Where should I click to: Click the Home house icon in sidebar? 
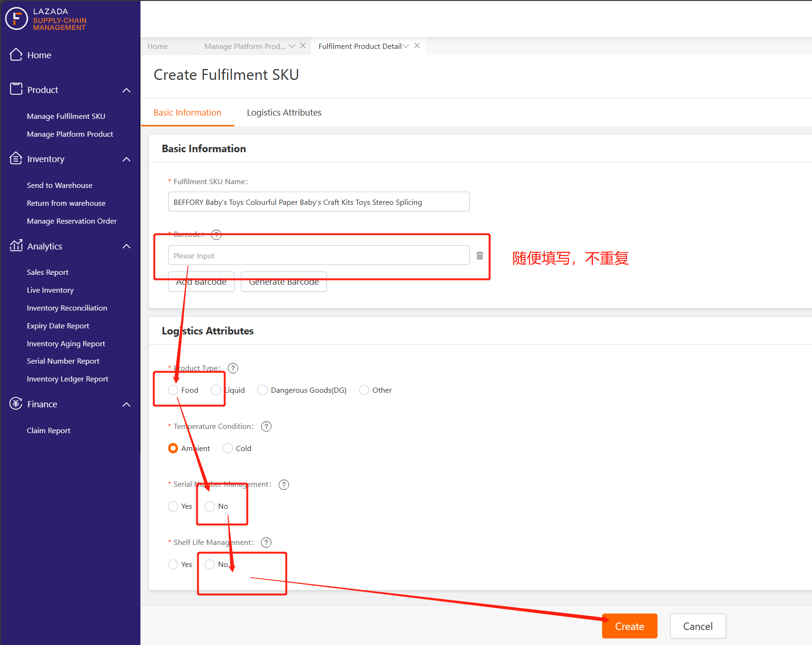16,54
